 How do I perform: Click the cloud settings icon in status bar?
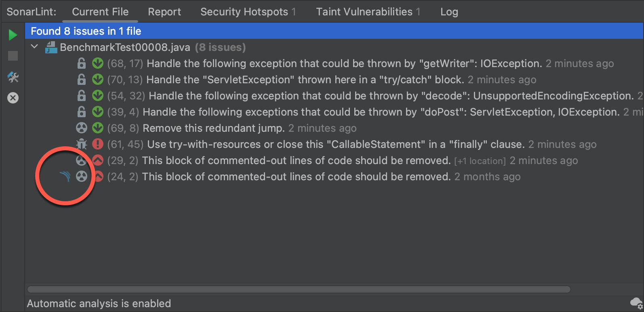pyautogui.click(x=635, y=303)
